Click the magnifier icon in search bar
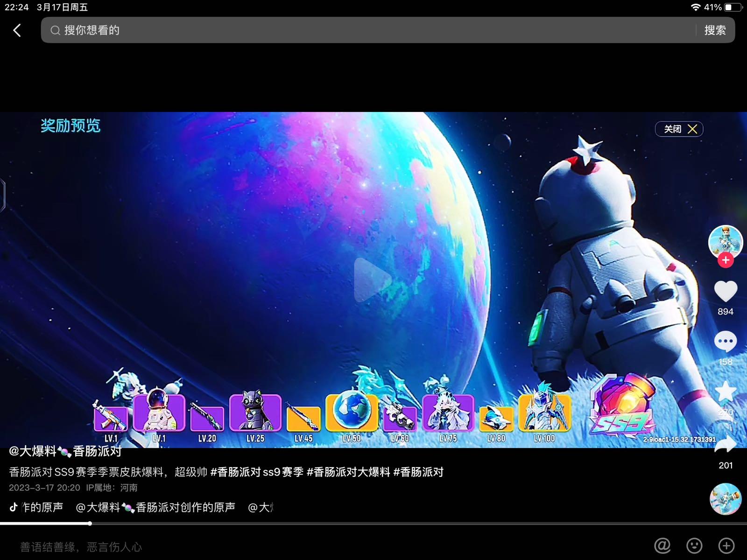The height and width of the screenshot is (560, 747). click(x=56, y=30)
